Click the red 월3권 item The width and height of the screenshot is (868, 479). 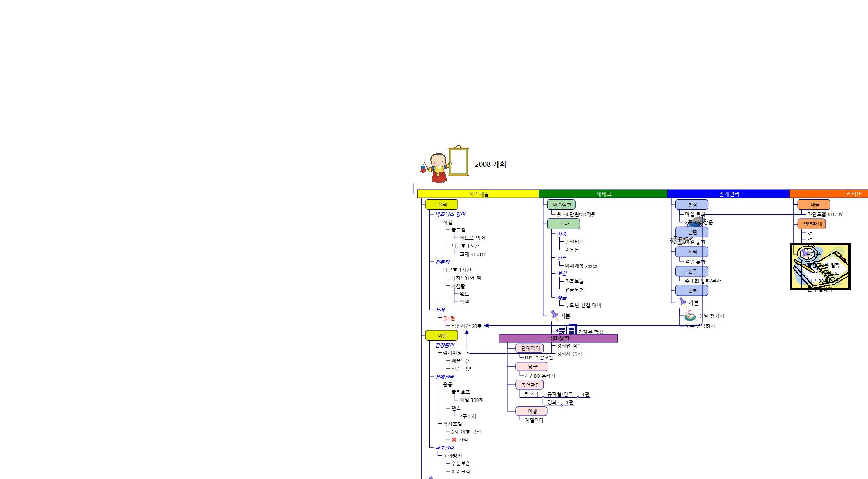[449, 318]
